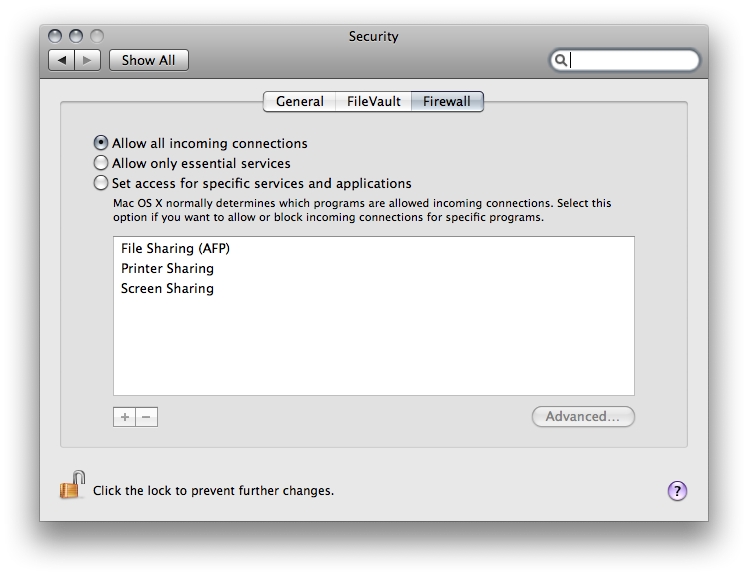Click the back arrow navigation button
748x576 pixels.
point(62,60)
